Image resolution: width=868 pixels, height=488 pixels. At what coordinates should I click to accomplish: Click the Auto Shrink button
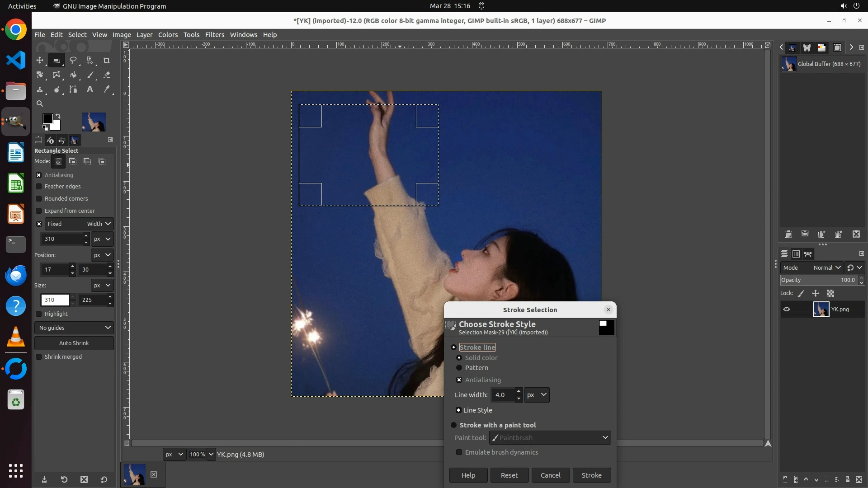tap(74, 343)
